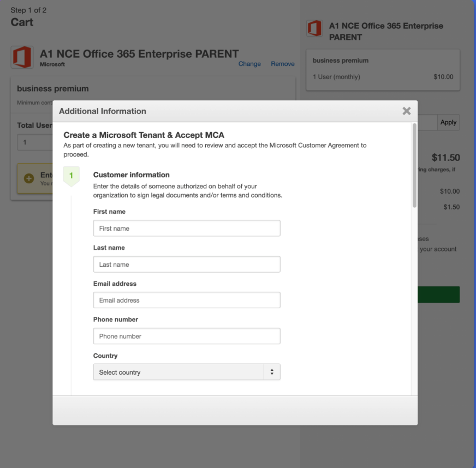The height and width of the screenshot is (468, 476).
Task: Focus the Last name field
Action: pyautogui.click(x=187, y=264)
